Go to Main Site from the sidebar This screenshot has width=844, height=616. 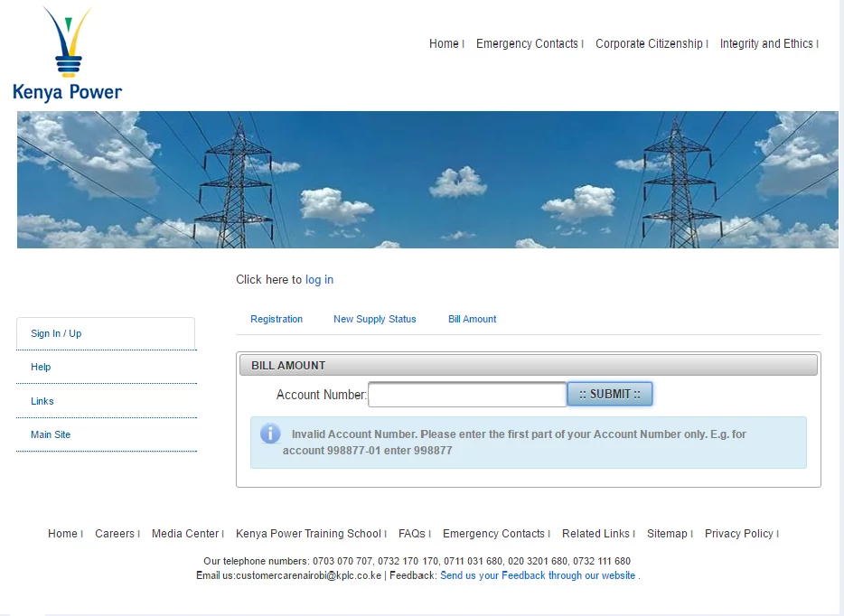click(51, 434)
